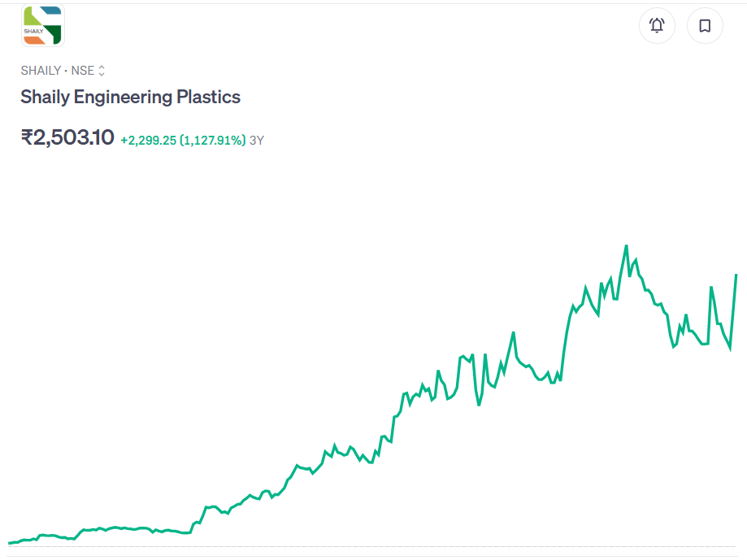The image size is (747, 560).
Task: Select the 3Y time range label
Action: pos(255,140)
